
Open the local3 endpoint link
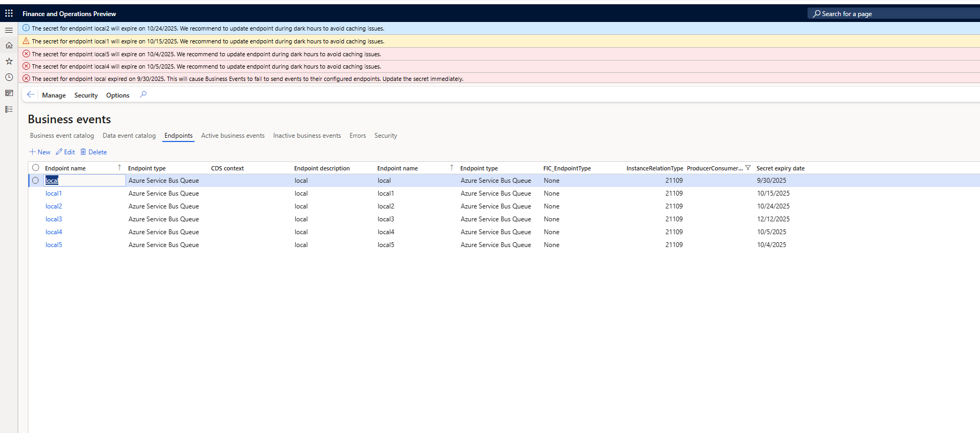tap(54, 219)
